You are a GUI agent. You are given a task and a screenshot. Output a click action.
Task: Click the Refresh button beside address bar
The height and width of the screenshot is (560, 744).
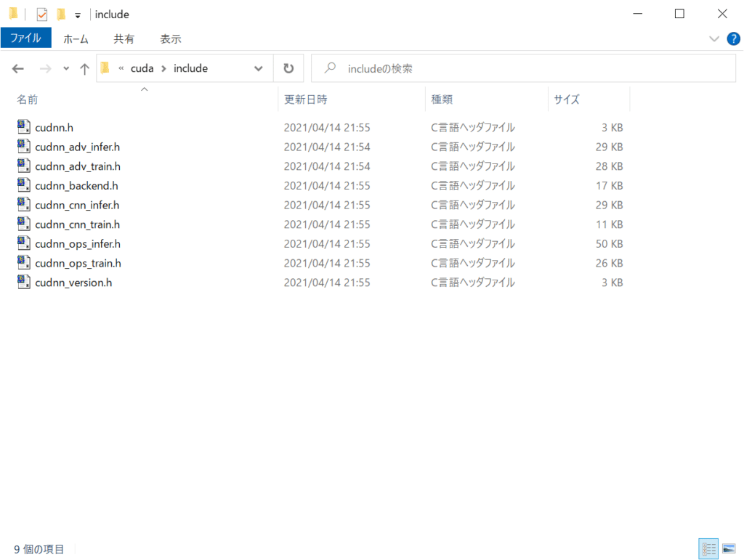click(x=288, y=68)
